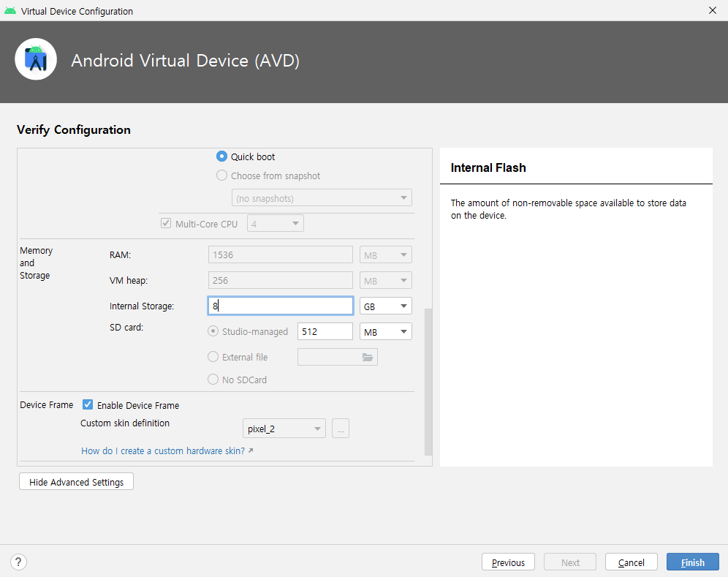
Task: Open the VM heap unit dropdown
Action: (x=386, y=280)
